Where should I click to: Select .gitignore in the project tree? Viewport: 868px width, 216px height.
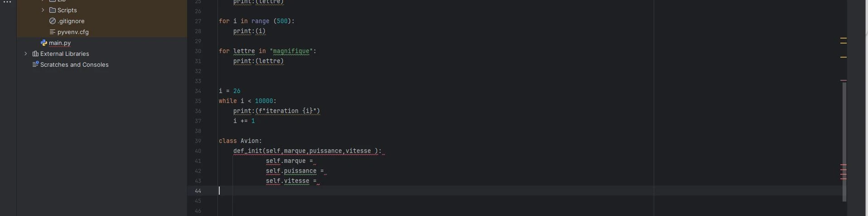point(71,21)
